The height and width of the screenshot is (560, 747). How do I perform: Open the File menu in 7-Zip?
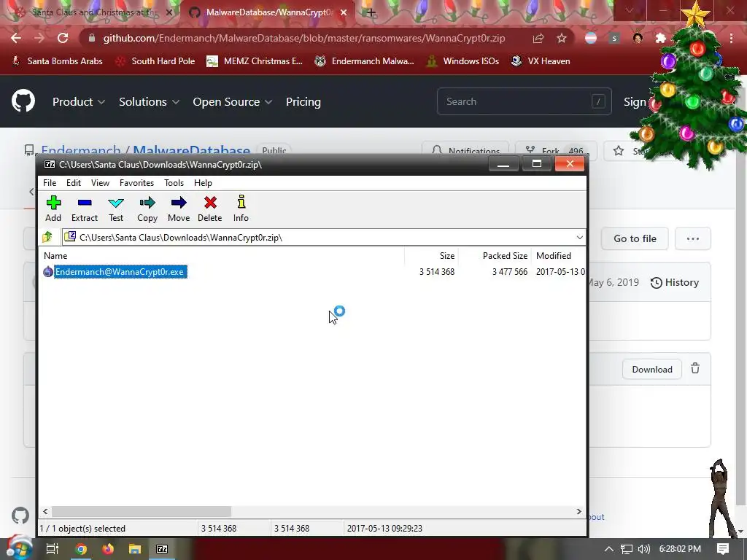(x=50, y=183)
